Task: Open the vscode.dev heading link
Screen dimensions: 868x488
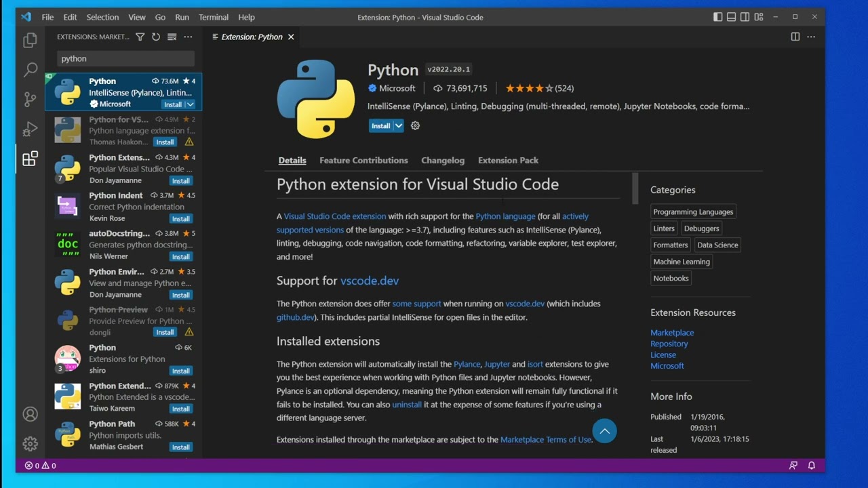Action: click(x=370, y=281)
